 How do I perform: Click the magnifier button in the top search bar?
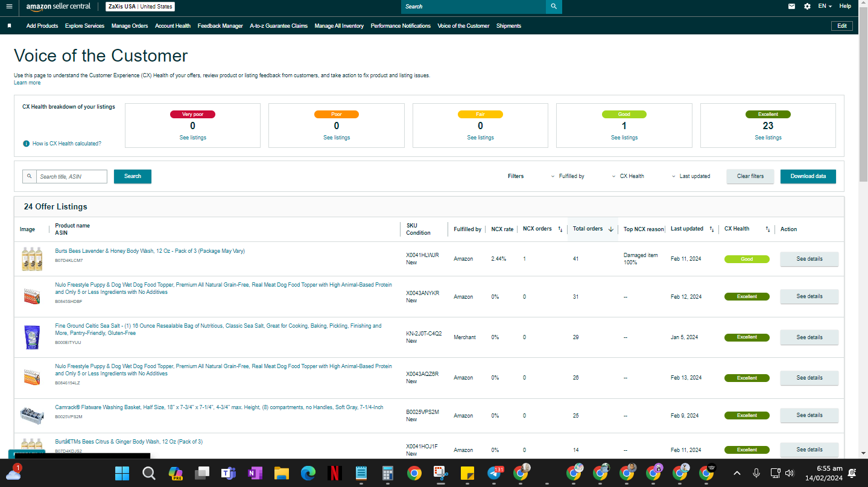(554, 7)
